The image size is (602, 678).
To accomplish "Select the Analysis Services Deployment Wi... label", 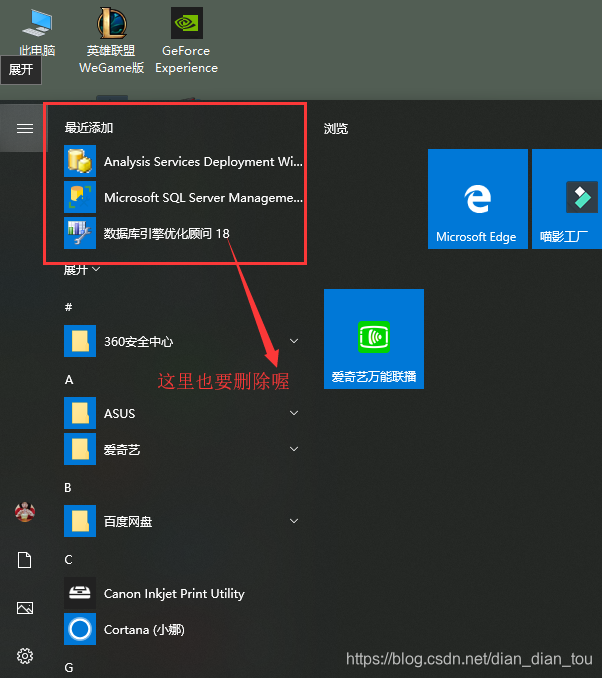I will pyautogui.click(x=203, y=162).
